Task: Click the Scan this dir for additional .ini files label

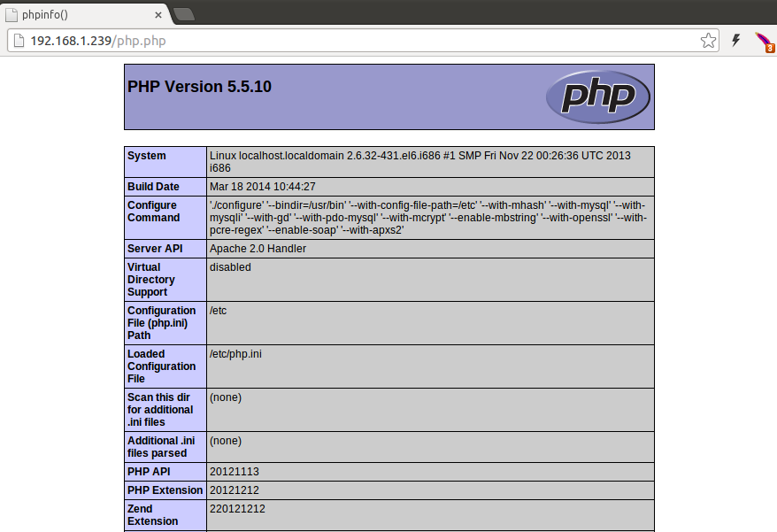Action: [160, 410]
